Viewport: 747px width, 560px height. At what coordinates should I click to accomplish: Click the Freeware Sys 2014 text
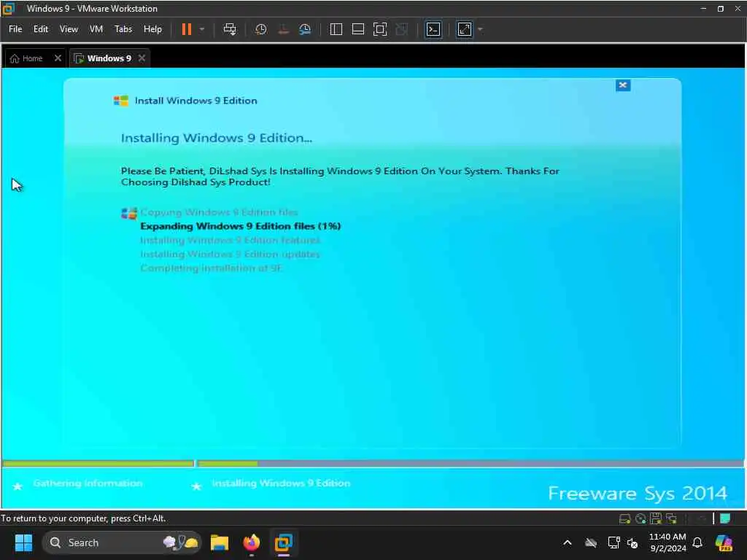638,494
